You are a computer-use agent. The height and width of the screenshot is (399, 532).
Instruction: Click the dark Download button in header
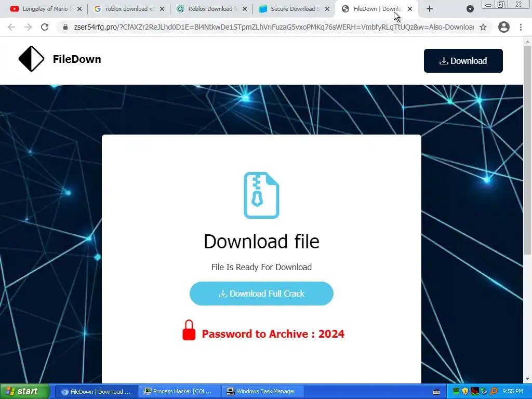pyautogui.click(x=463, y=61)
